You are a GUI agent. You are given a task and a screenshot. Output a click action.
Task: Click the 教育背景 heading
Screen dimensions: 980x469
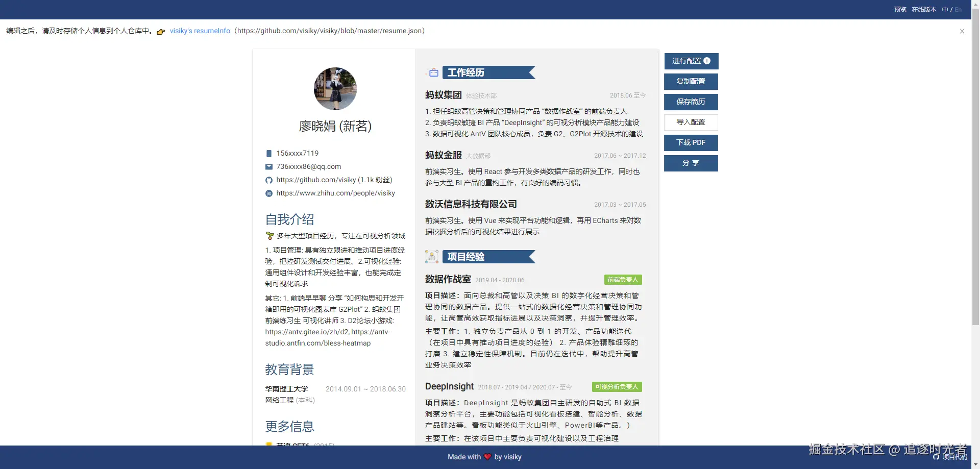point(289,369)
